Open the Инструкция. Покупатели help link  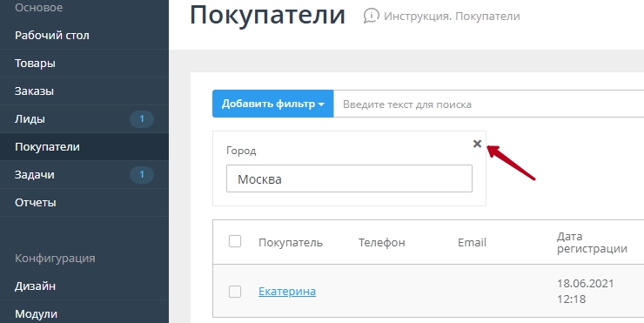point(452,16)
